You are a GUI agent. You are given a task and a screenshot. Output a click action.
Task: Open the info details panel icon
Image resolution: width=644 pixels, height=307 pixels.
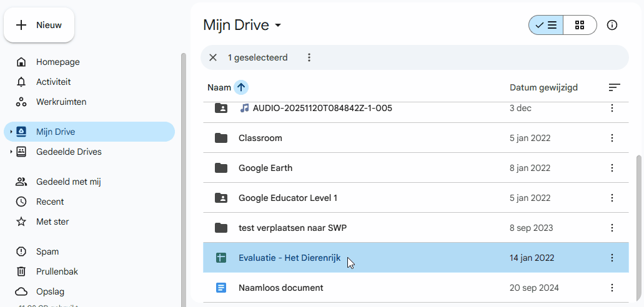coord(612,25)
